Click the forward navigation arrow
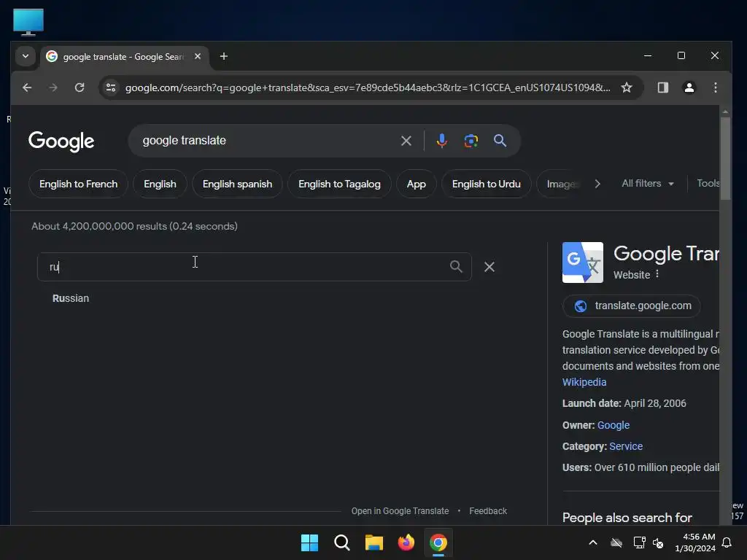This screenshot has width=747, height=560. pyautogui.click(x=53, y=87)
